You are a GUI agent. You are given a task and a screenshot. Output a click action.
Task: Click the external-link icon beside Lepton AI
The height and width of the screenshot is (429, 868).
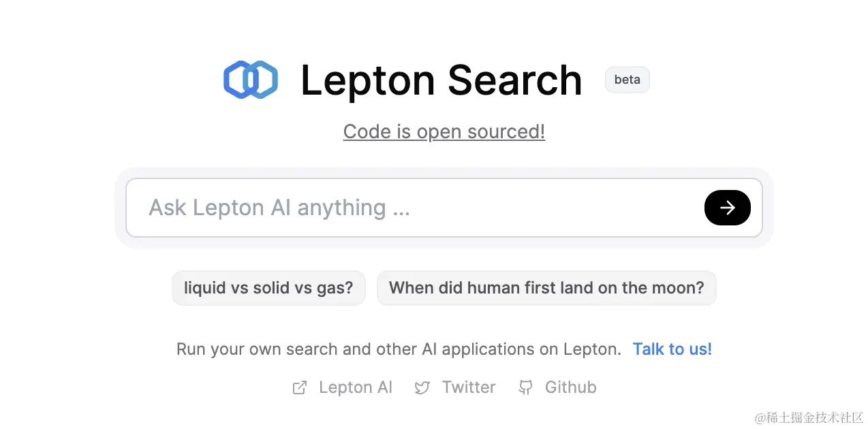(299, 387)
